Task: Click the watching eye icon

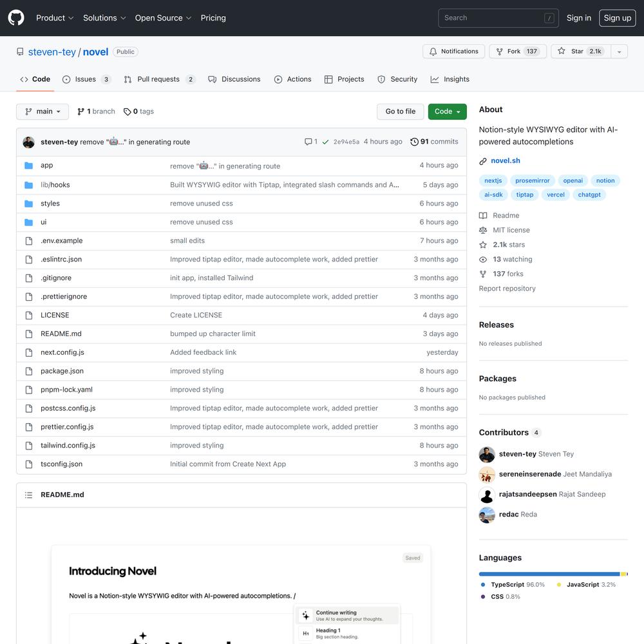Action: point(483,260)
